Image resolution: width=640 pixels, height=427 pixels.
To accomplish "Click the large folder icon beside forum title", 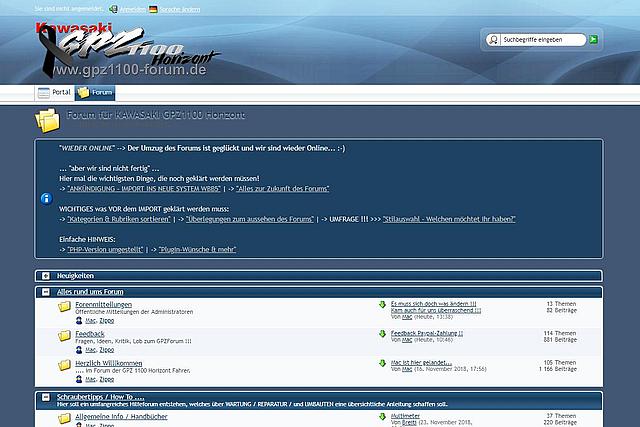I will [x=47, y=121].
